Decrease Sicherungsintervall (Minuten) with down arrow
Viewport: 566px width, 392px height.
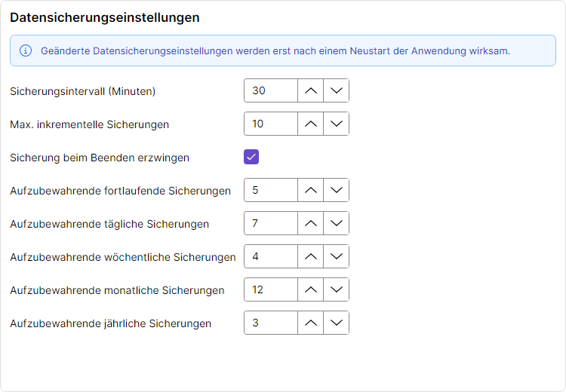click(336, 90)
